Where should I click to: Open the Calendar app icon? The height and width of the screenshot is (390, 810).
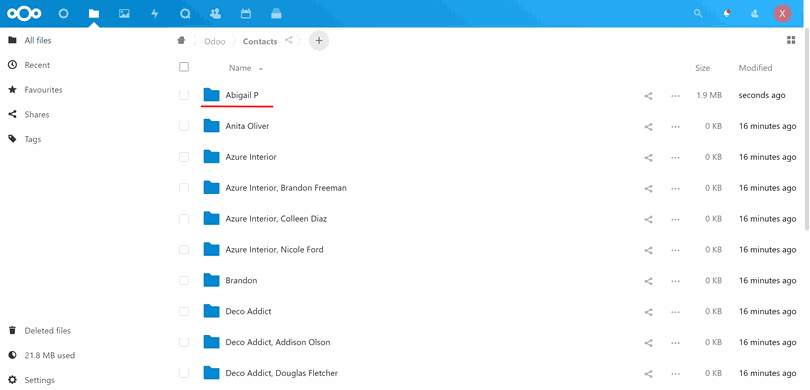tap(246, 14)
